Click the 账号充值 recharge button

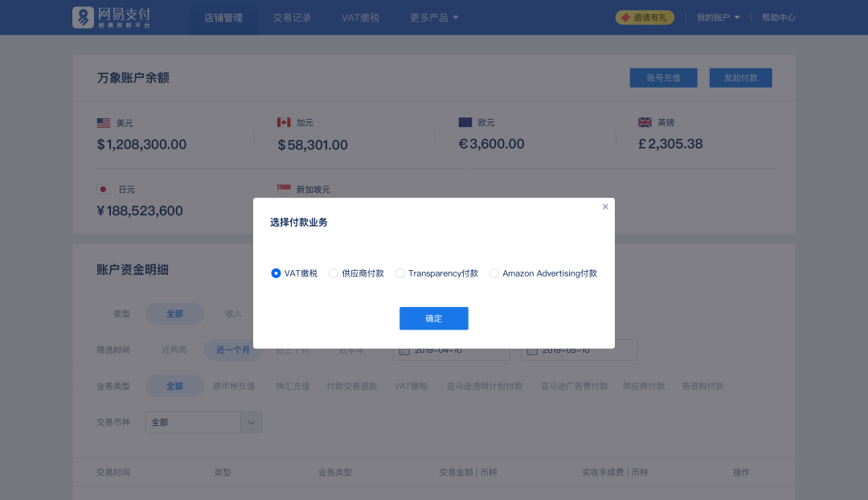point(663,77)
